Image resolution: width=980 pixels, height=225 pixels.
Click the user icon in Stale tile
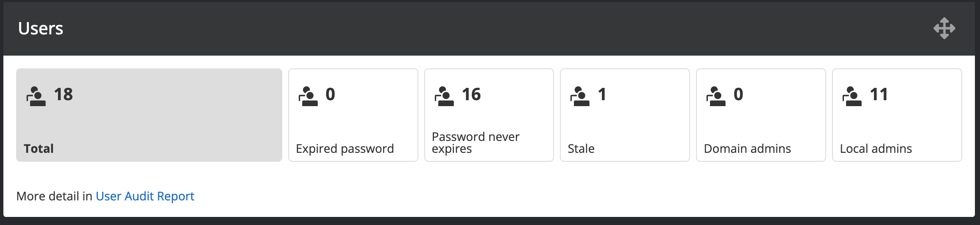click(x=580, y=96)
